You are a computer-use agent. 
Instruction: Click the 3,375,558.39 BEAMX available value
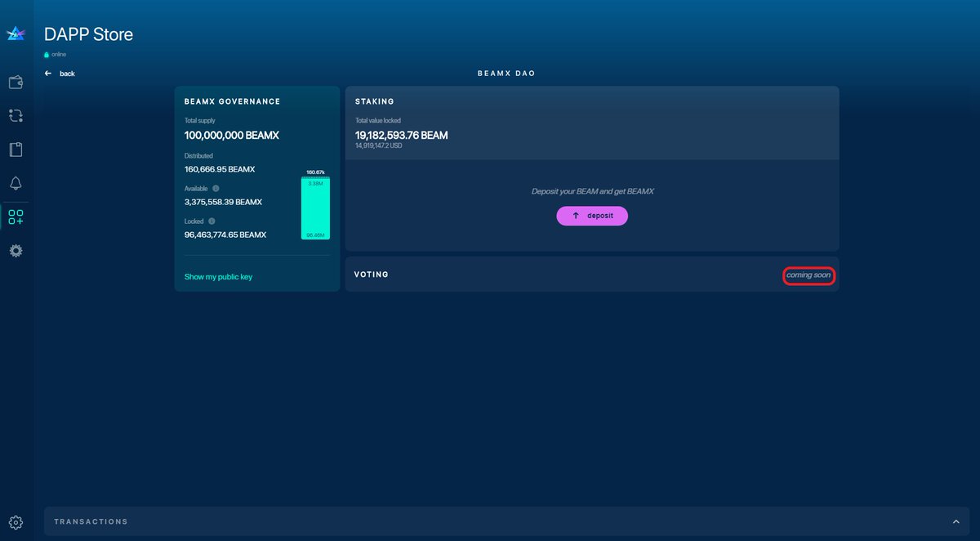click(x=223, y=201)
